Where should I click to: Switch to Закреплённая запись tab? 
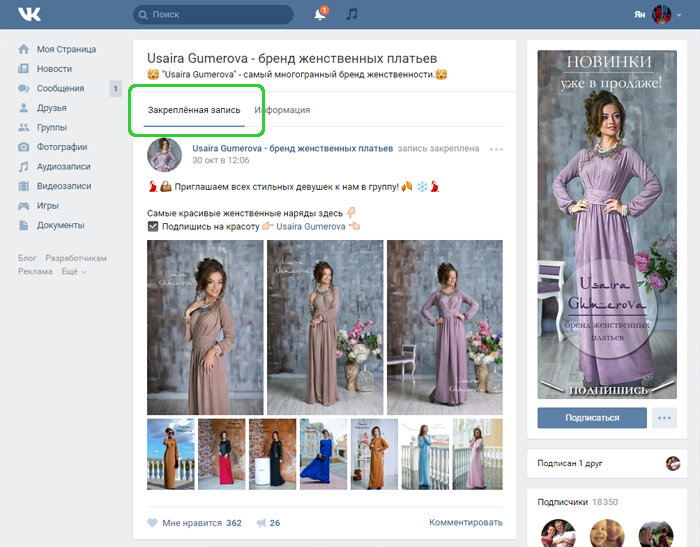(x=194, y=110)
